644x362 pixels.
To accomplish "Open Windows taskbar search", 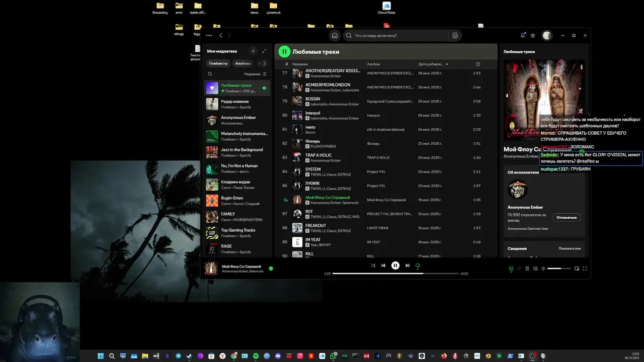I will tap(112, 356).
